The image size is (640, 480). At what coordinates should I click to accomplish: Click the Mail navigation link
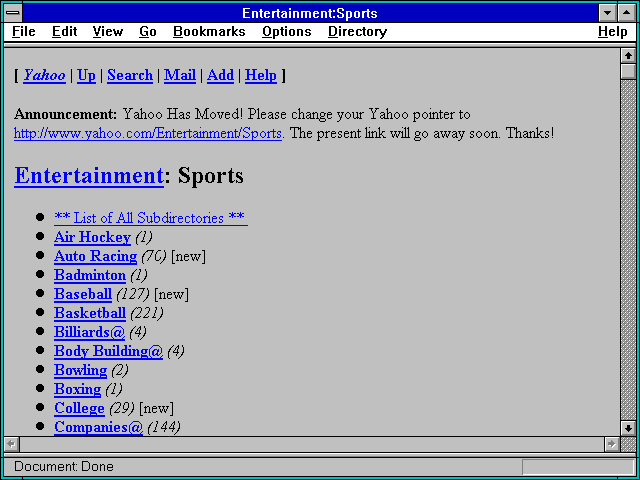tap(180, 76)
